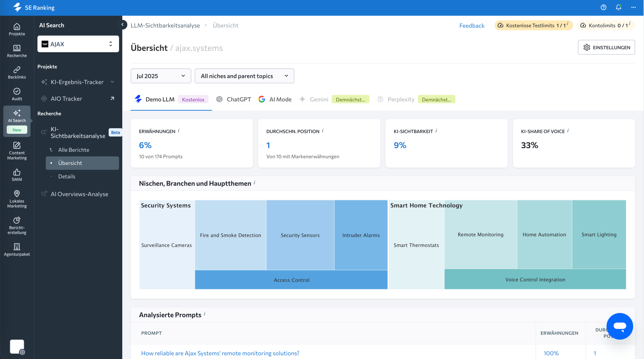Click LLM-Sichtbarkeitsanalyse breadcrumb
Image resolution: width=644 pixels, height=359 pixels.
click(165, 25)
